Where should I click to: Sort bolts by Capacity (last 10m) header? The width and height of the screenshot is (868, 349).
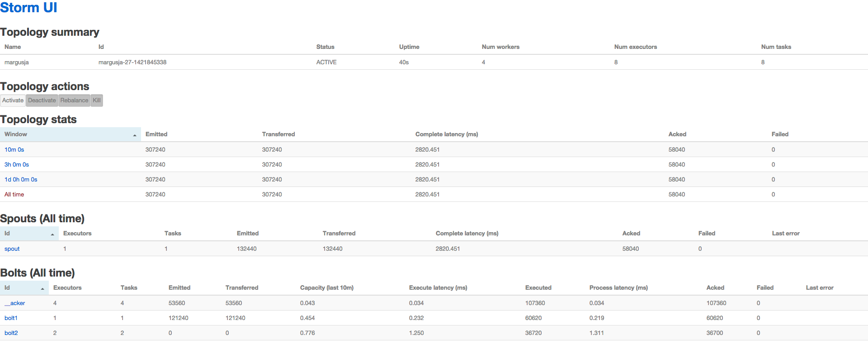click(x=326, y=287)
